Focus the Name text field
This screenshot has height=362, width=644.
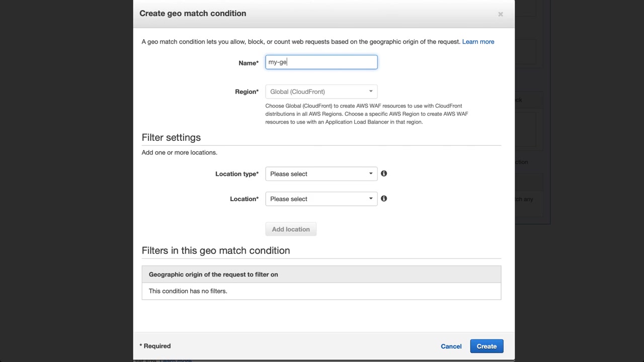pyautogui.click(x=321, y=62)
